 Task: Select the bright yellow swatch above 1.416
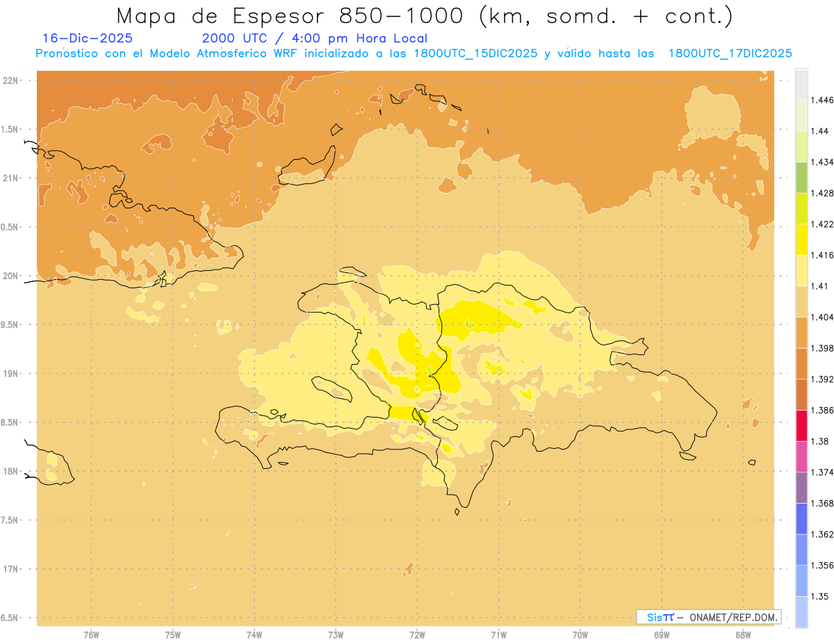tap(801, 240)
